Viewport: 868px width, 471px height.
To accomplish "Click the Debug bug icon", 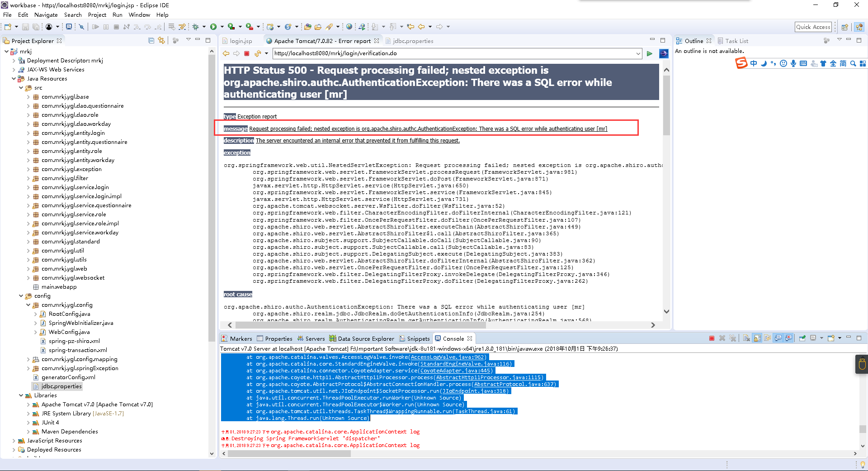I will (x=195, y=27).
